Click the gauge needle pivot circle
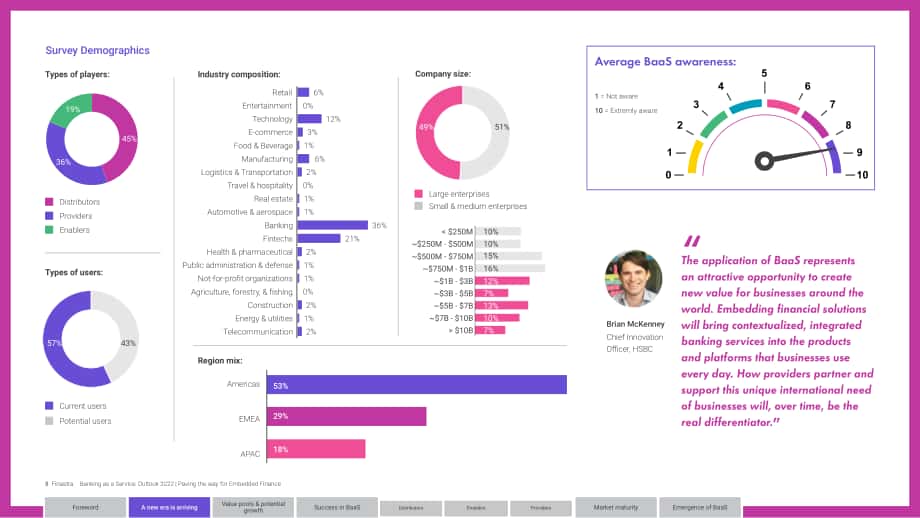 coord(764,160)
